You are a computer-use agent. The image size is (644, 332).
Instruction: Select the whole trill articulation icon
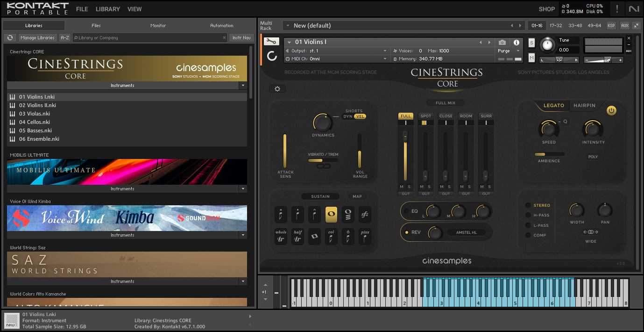click(281, 237)
